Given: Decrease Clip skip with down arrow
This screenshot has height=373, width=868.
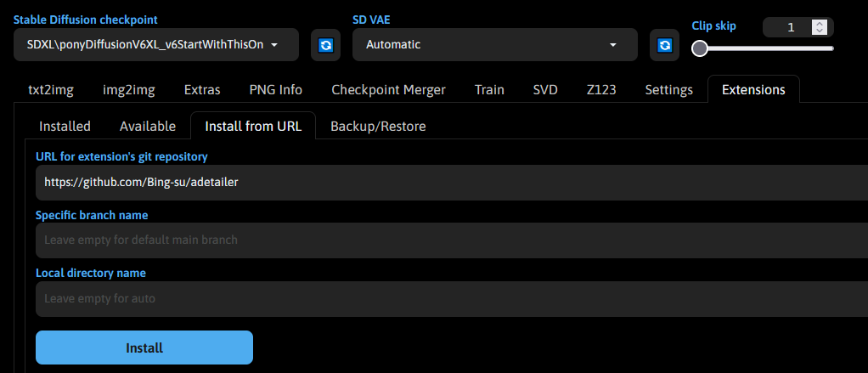Looking at the screenshot, I should 820,31.
